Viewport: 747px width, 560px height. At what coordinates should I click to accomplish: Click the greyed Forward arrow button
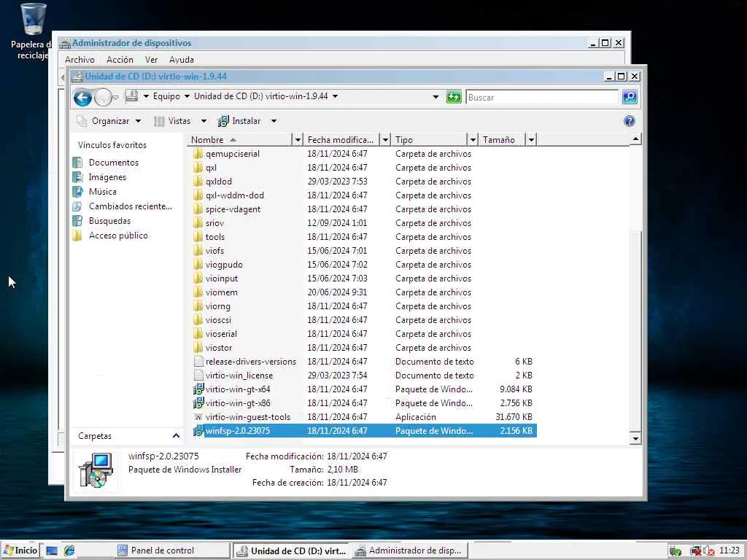click(x=102, y=98)
